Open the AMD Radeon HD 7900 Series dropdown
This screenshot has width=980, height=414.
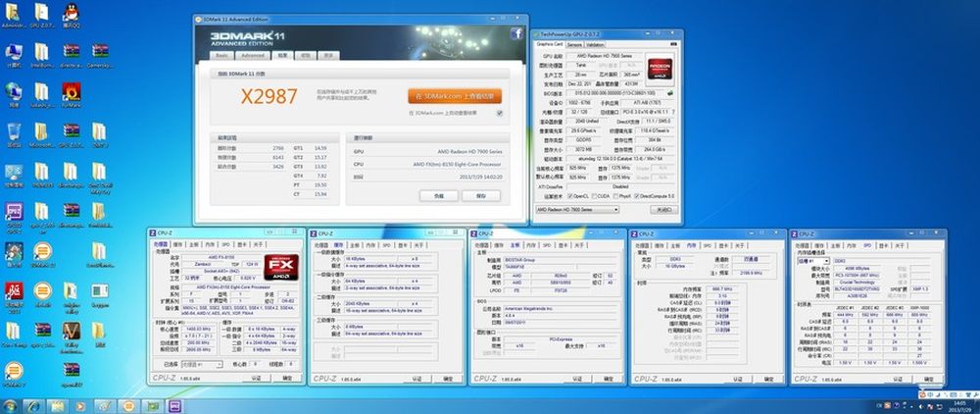point(577,210)
